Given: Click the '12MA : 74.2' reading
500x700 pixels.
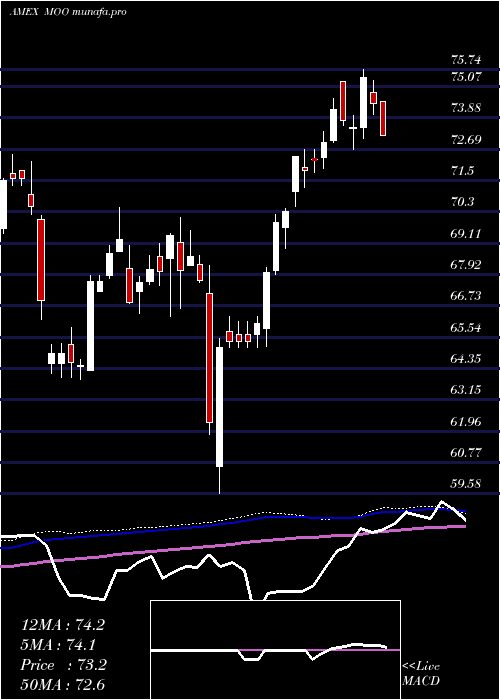Looking at the screenshot, I should pos(62,625).
